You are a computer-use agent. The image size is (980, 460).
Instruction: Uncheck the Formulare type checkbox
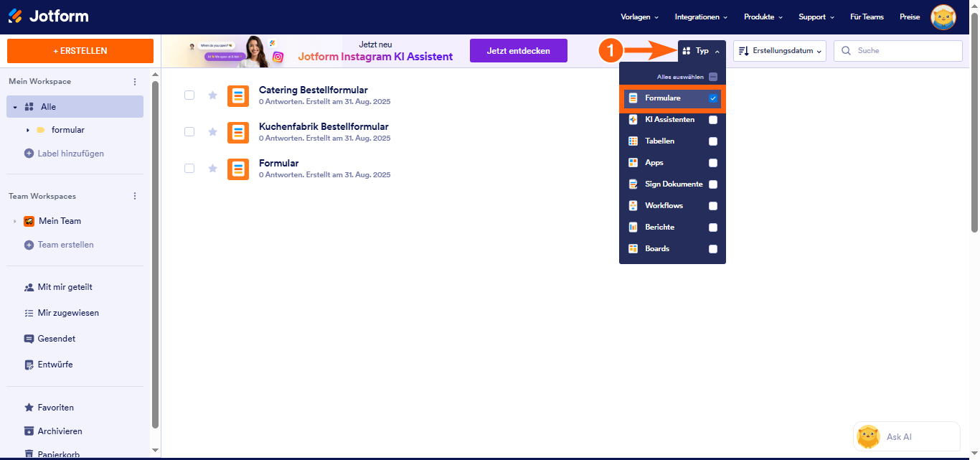tap(713, 98)
